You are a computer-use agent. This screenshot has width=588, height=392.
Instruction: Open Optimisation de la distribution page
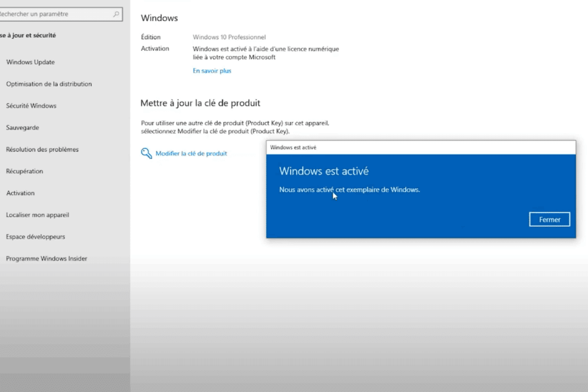point(49,84)
